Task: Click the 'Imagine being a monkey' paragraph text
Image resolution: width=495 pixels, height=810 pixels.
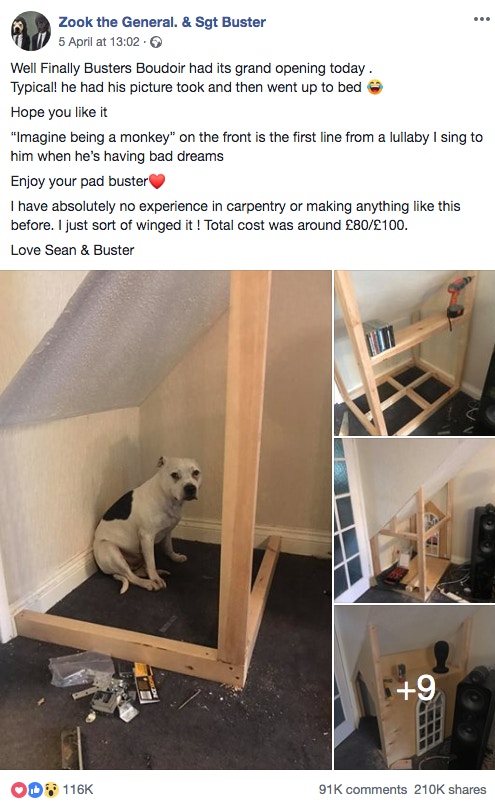Action: (x=246, y=147)
